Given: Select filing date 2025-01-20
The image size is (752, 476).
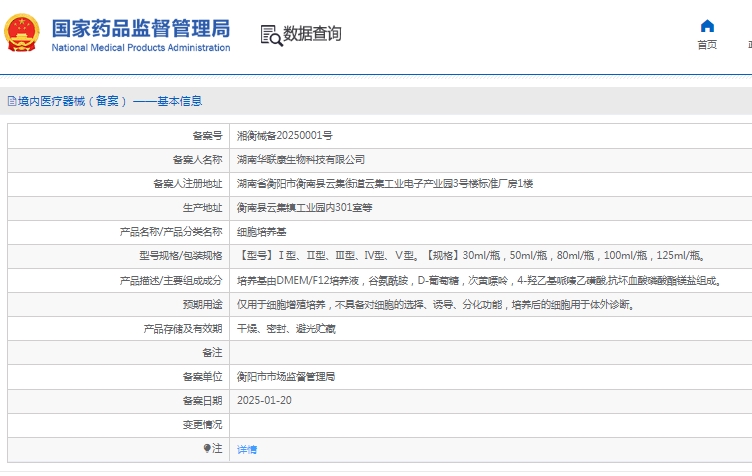Looking at the screenshot, I should point(264,401).
